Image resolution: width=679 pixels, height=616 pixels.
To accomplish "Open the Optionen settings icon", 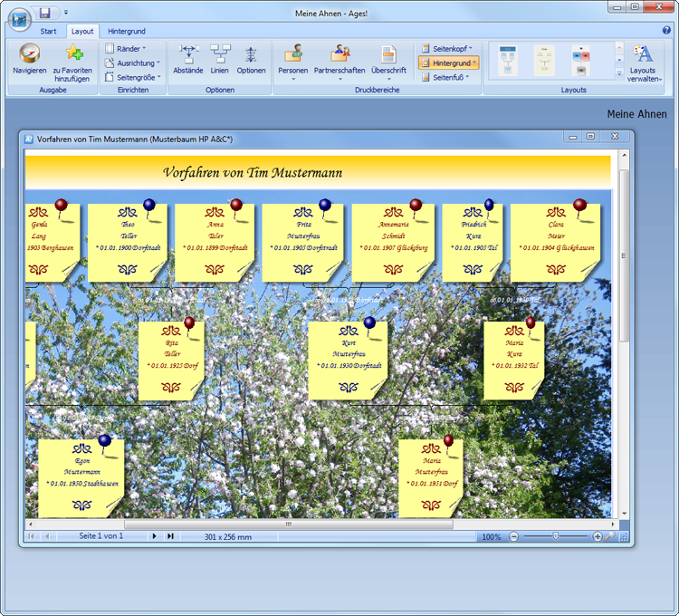I will 251,54.
